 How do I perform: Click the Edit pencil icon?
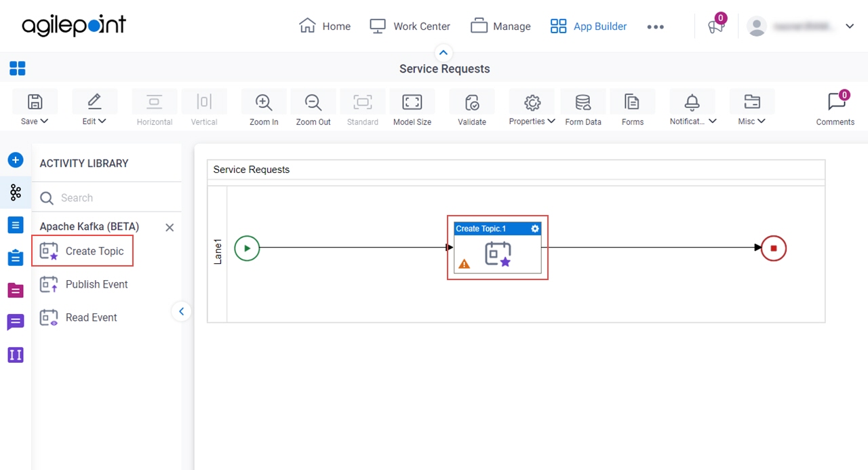[94, 102]
